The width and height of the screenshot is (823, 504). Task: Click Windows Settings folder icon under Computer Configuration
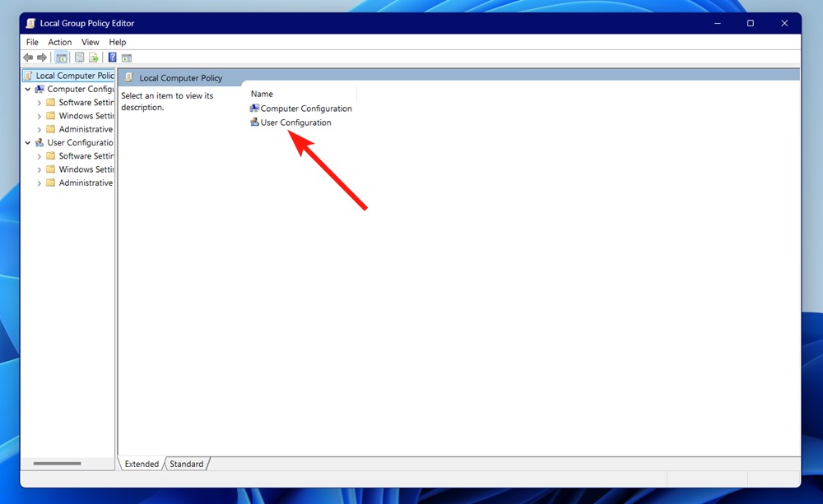pyautogui.click(x=51, y=115)
